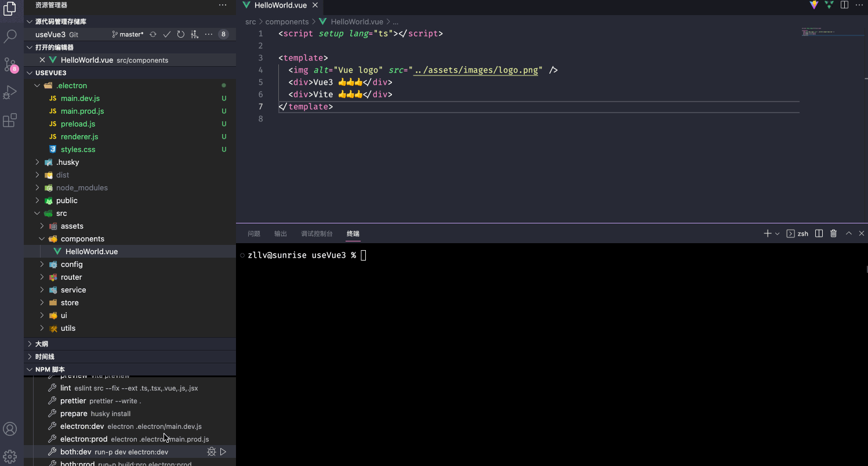
Task: Click HelloWorld.vue in the breadcrumb
Action: 357,21
